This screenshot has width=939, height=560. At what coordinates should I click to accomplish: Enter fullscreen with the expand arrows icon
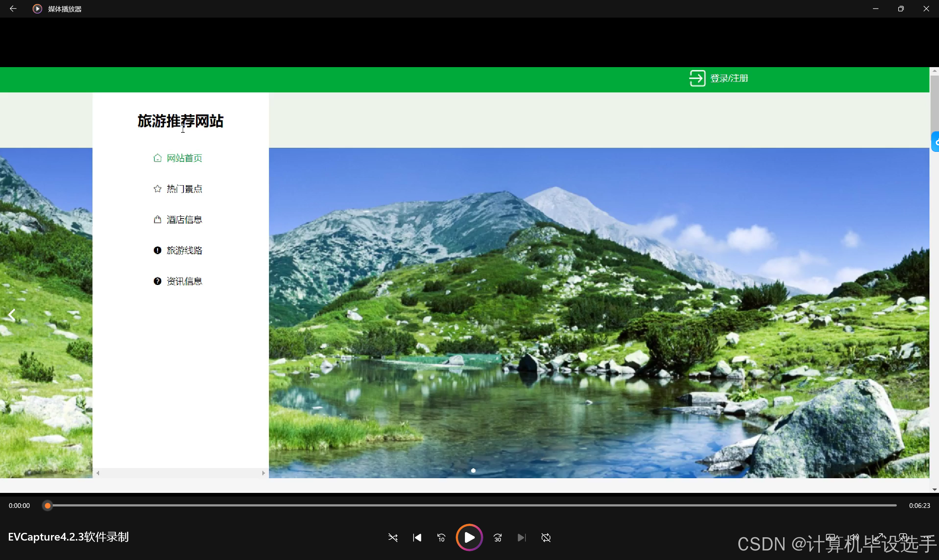pyautogui.click(x=879, y=537)
